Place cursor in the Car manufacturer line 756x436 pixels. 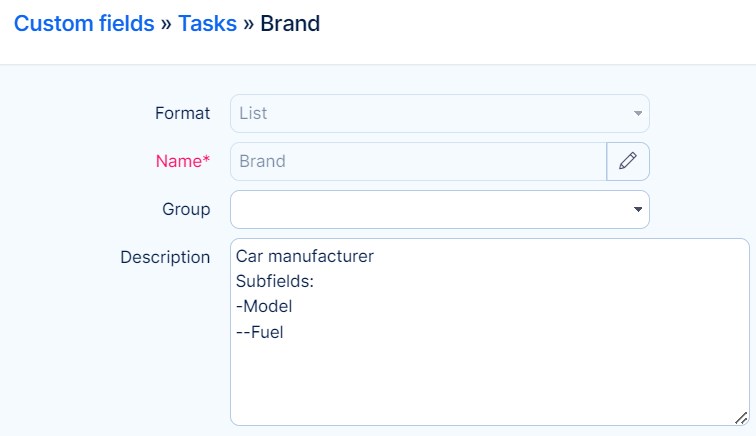(305, 257)
